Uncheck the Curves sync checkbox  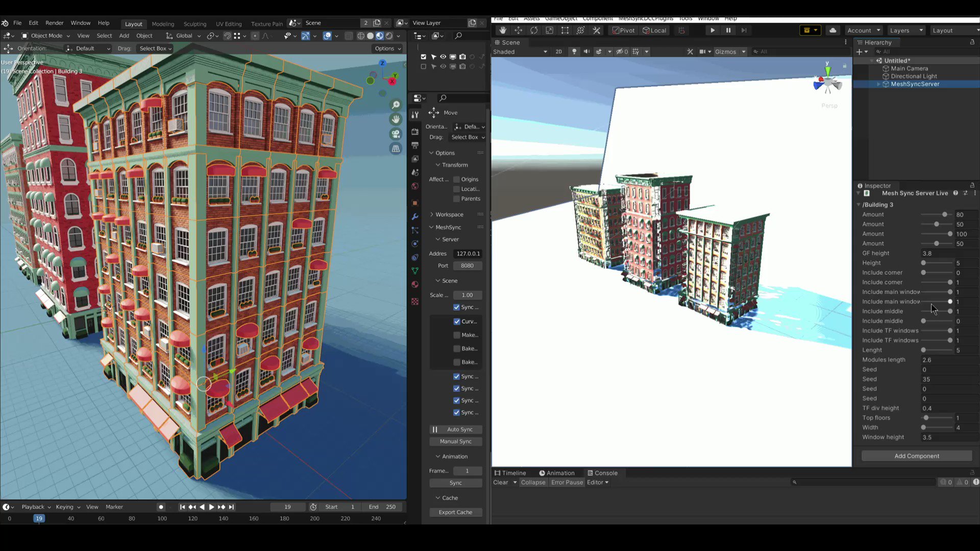(457, 321)
